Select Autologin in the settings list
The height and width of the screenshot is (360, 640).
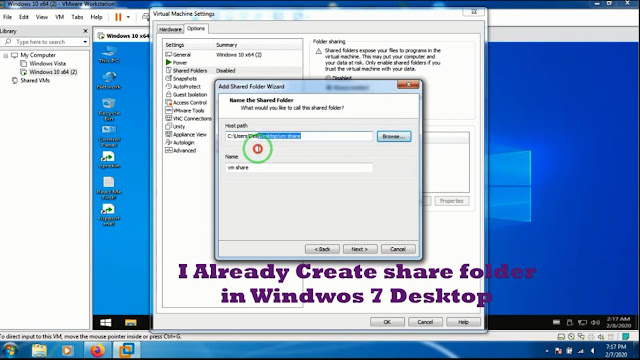(x=183, y=142)
